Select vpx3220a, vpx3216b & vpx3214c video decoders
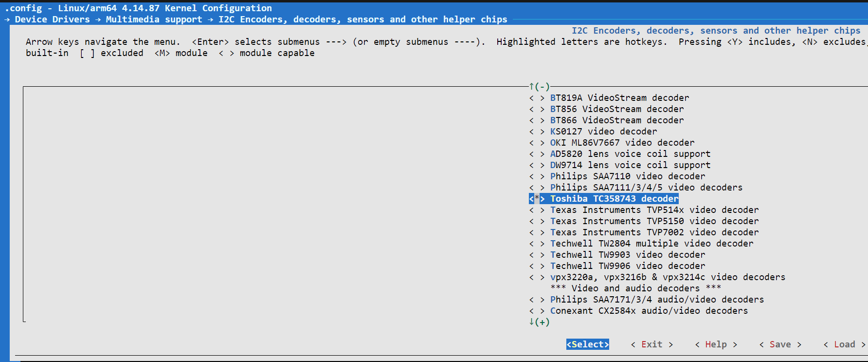Image resolution: width=868 pixels, height=362 pixels. tap(657, 277)
